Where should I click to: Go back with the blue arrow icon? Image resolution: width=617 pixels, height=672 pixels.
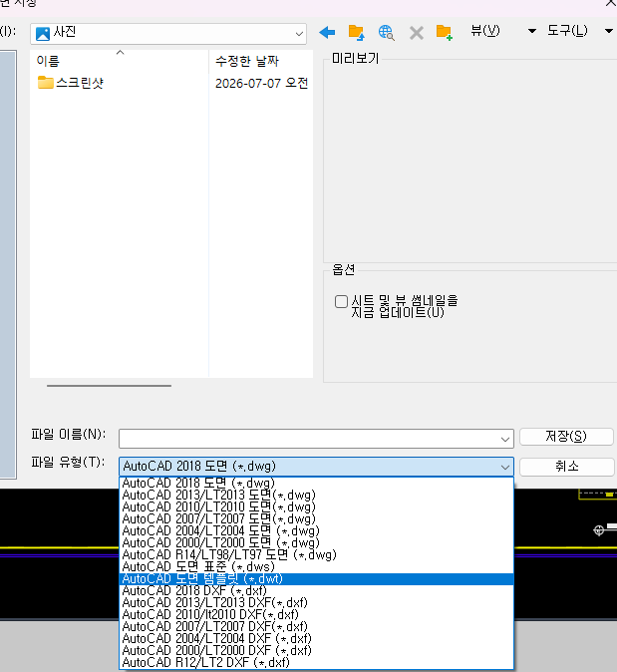(x=327, y=32)
